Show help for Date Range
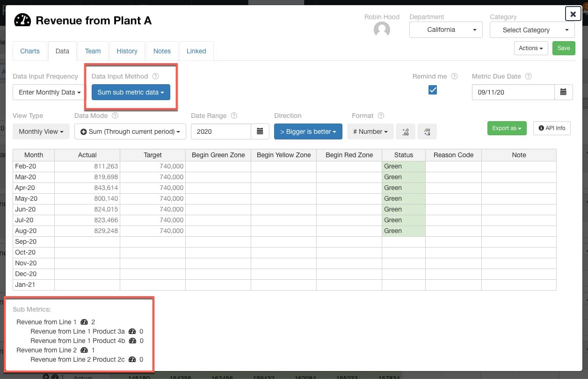The height and width of the screenshot is (379, 588). tap(234, 116)
